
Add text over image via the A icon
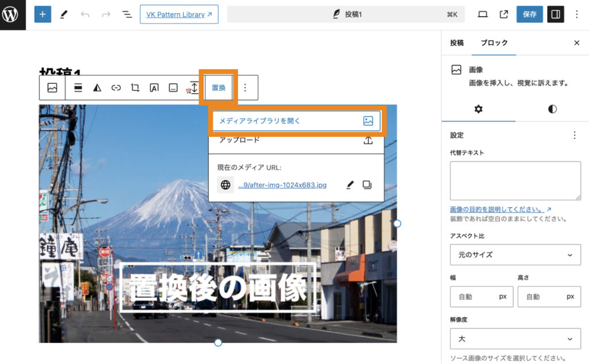click(x=154, y=87)
